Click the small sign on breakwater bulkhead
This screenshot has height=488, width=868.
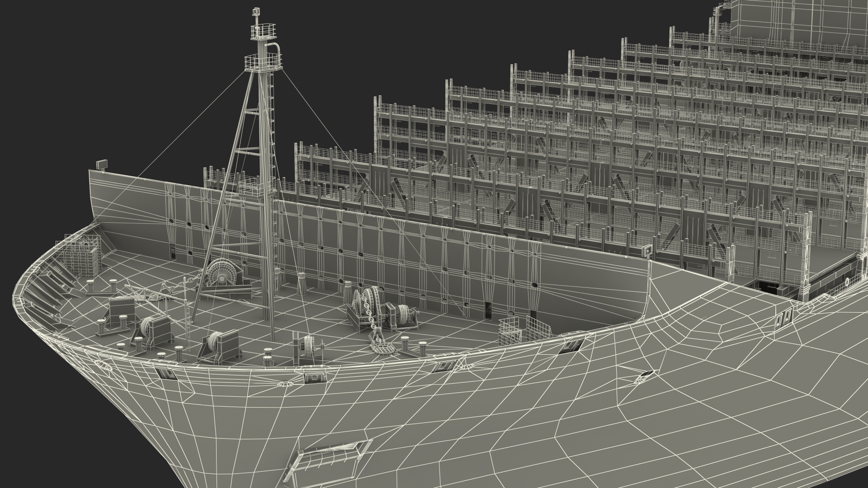(647, 249)
